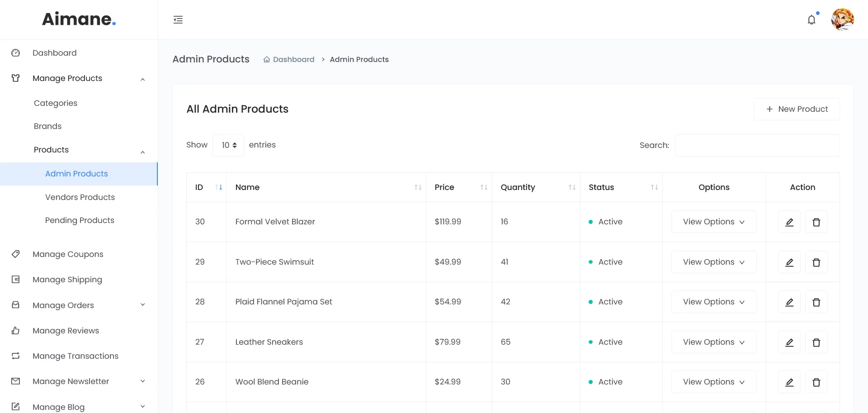The image size is (868, 413).
Task: Click the Manage Coupons tag icon
Action: (15, 254)
